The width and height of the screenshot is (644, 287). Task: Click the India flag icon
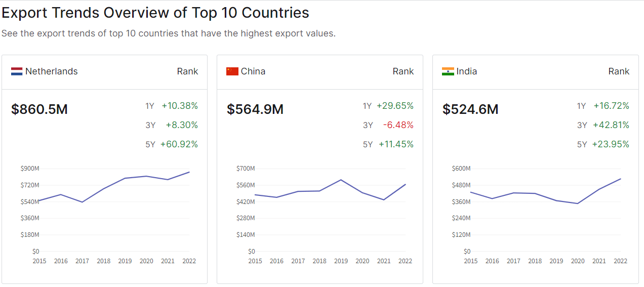tap(448, 71)
